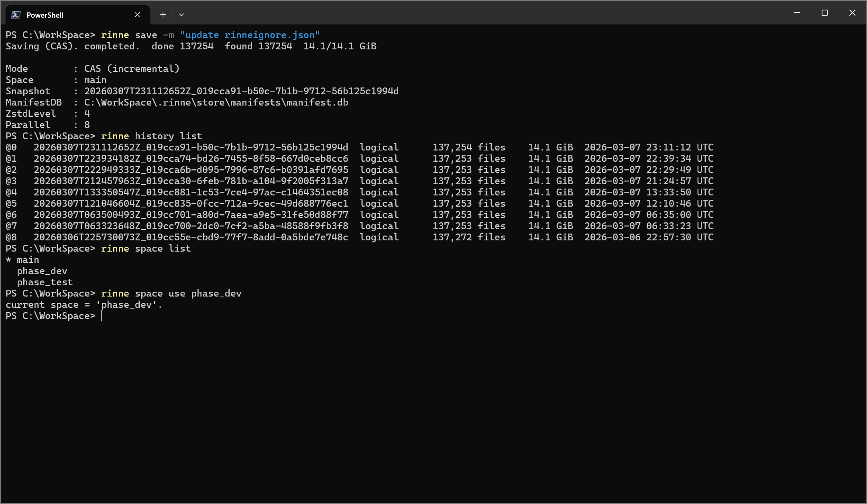
Task: Click the rinne history list command text
Action: pos(152,136)
